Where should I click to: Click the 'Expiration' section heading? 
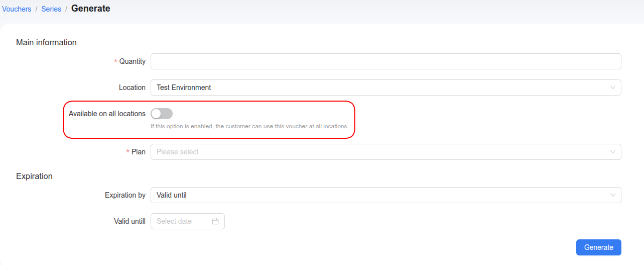[34, 176]
